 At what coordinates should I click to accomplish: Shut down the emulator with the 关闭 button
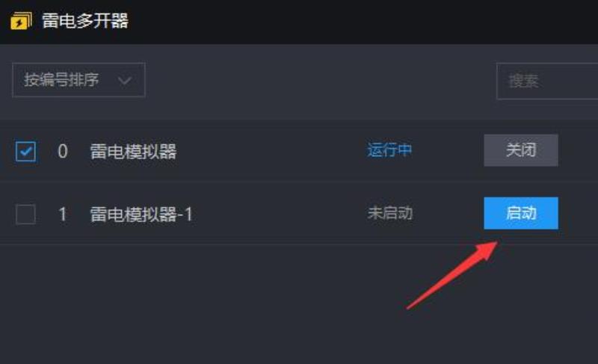(521, 150)
